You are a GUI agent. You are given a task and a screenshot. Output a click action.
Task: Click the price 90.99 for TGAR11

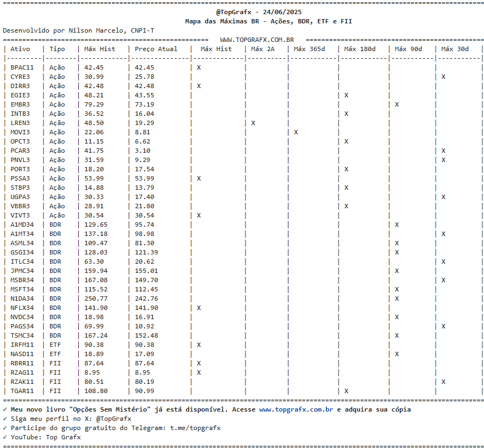click(144, 391)
